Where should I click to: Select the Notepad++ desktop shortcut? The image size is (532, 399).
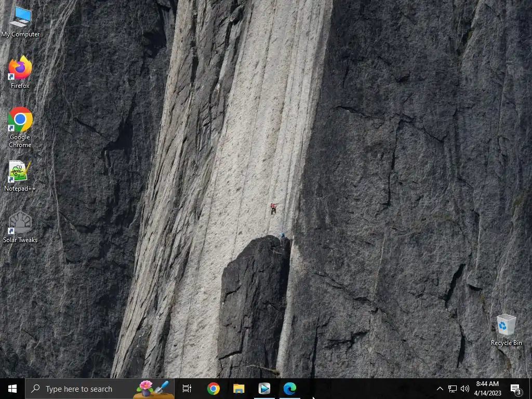point(20,176)
